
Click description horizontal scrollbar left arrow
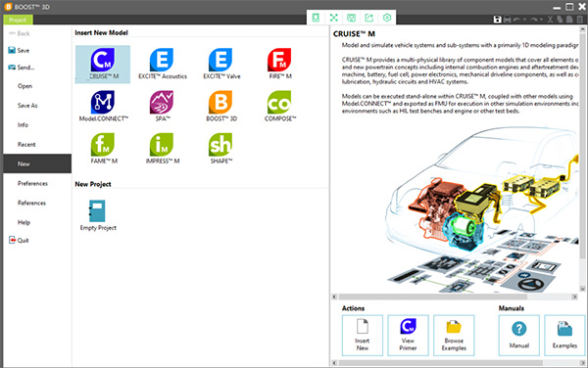(334, 297)
